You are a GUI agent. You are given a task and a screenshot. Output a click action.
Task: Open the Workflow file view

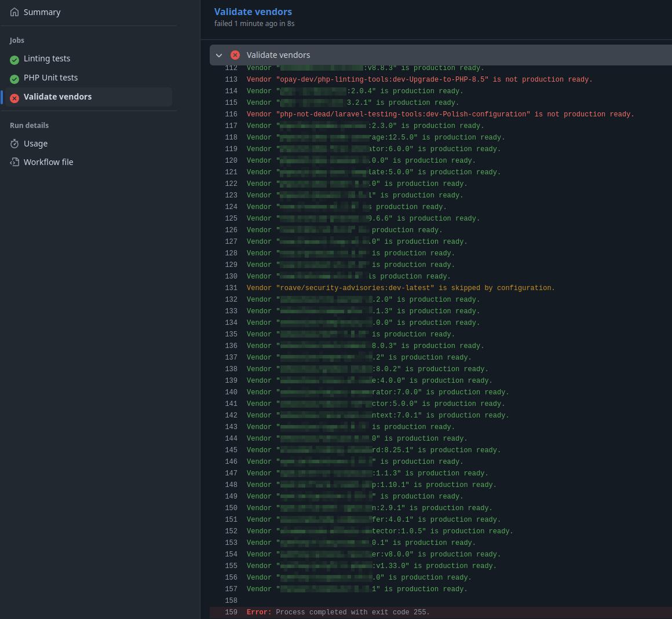pyautogui.click(x=49, y=162)
